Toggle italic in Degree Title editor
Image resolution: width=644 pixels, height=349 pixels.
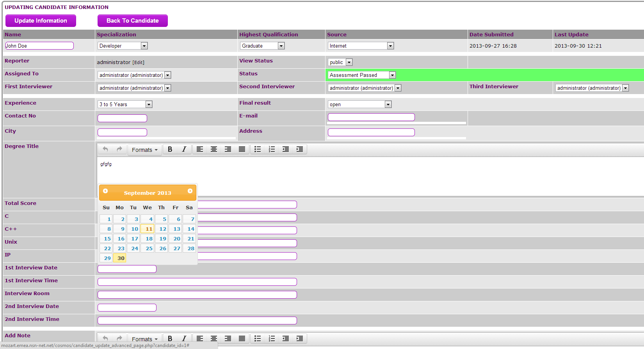(184, 149)
